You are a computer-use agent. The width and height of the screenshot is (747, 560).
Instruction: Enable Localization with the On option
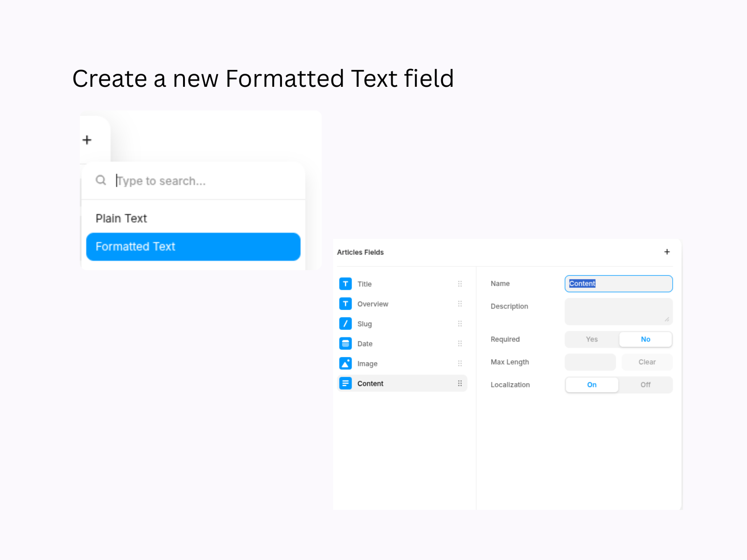[x=592, y=385]
